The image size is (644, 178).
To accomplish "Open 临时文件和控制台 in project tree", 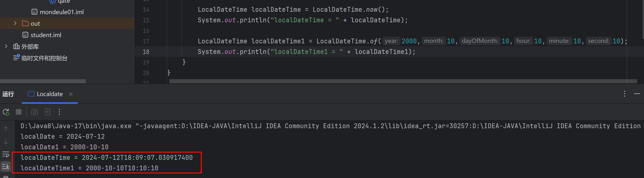I will point(44,58).
